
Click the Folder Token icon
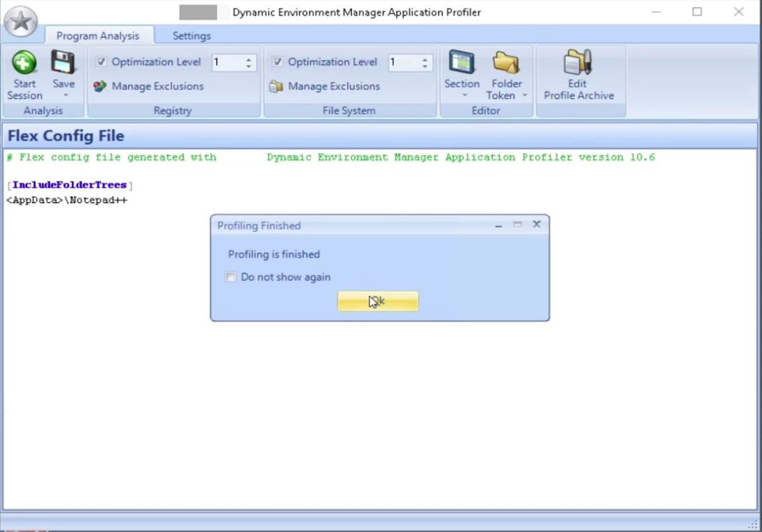506,63
